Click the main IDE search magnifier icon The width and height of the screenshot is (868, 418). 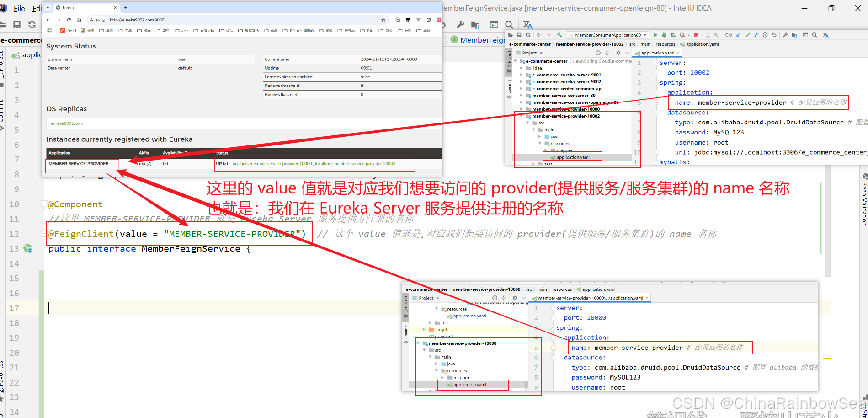[x=509, y=25]
